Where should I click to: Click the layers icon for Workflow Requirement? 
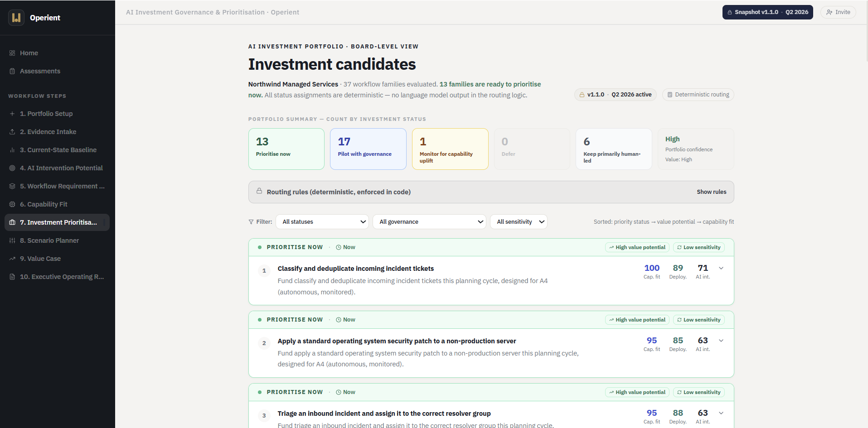(12, 186)
